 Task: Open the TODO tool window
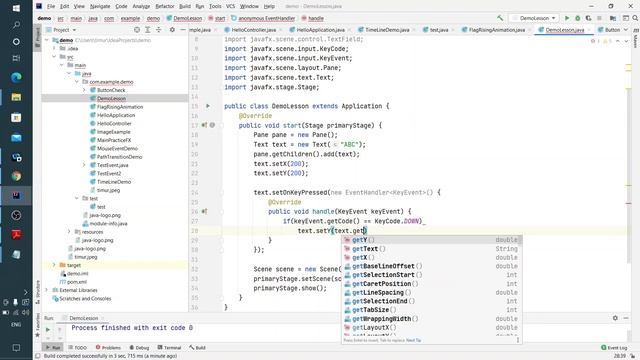(x=78, y=348)
